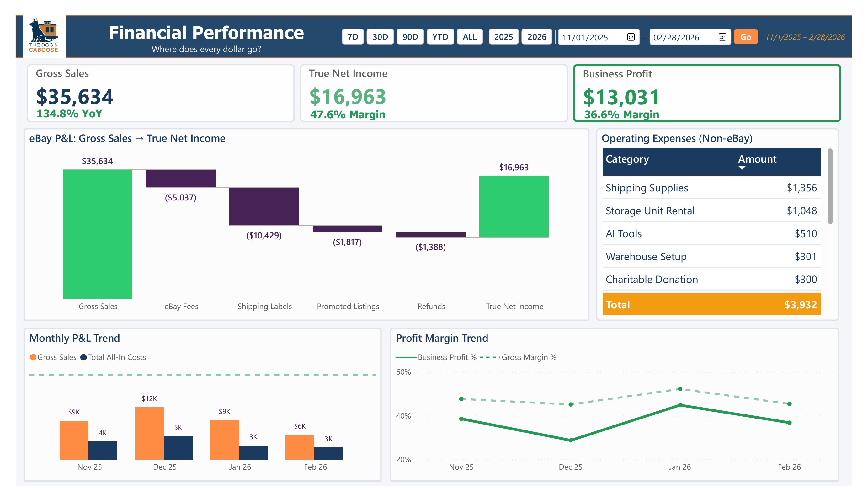868x502 pixels.
Task: Switch to the YTD view
Action: [440, 37]
